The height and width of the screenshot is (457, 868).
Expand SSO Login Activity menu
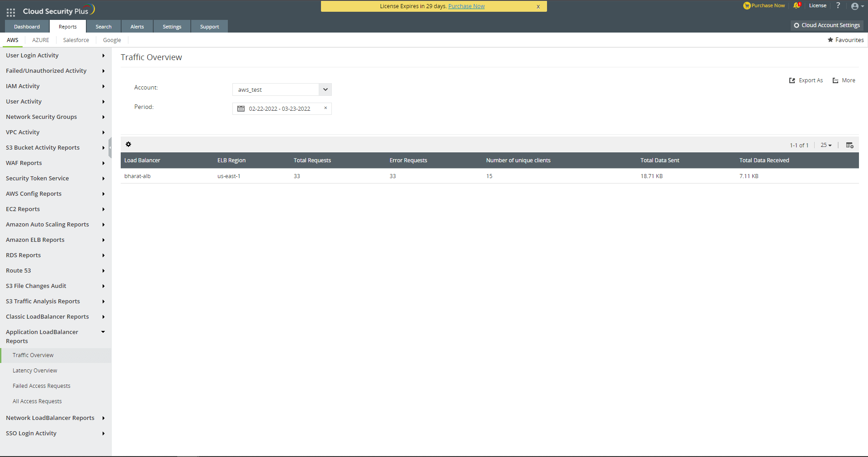[x=56, y=433]
